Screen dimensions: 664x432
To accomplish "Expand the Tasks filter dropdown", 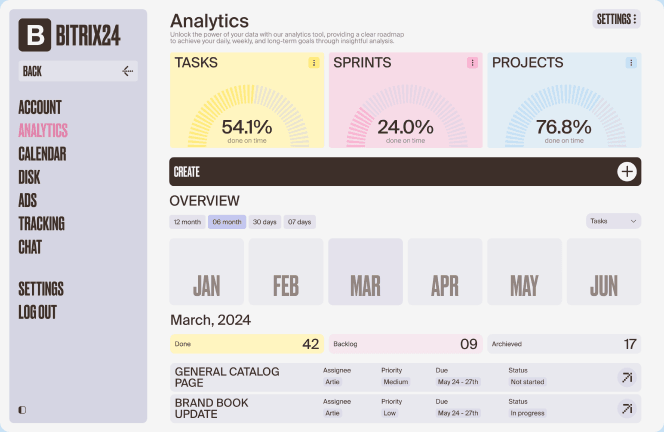I will tap(613, 221).
